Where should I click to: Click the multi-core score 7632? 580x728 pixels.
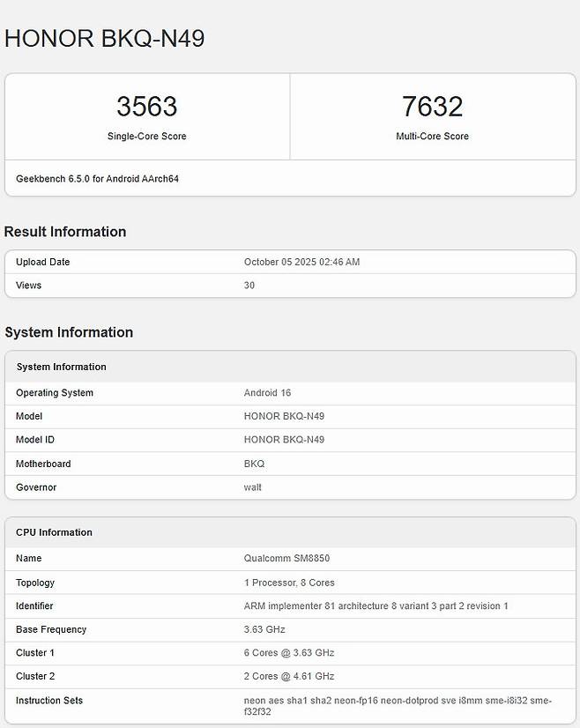[x=432, y=107]
